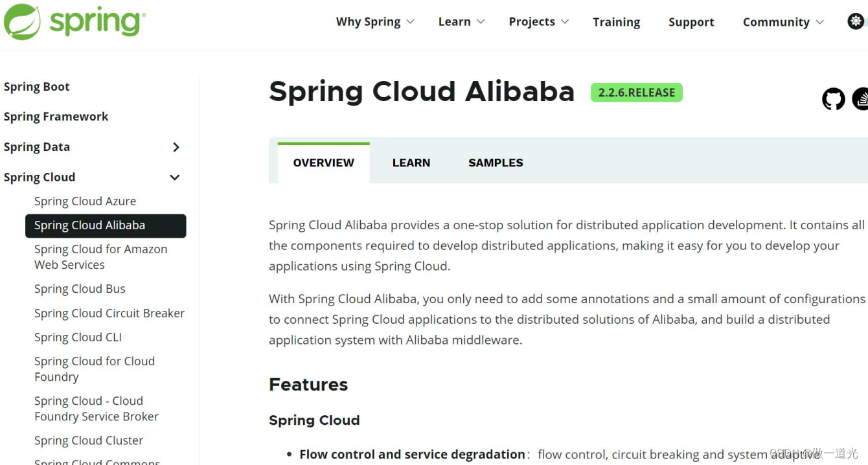The height and width of the screenshot is (465, 868).
Task: Open the Community dropdown menu
Action: click(777, 21)
